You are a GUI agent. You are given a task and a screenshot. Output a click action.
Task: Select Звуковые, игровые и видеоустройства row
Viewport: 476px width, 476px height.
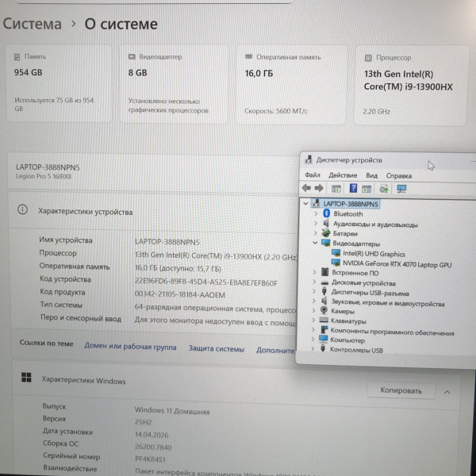(x=388, y=303)
